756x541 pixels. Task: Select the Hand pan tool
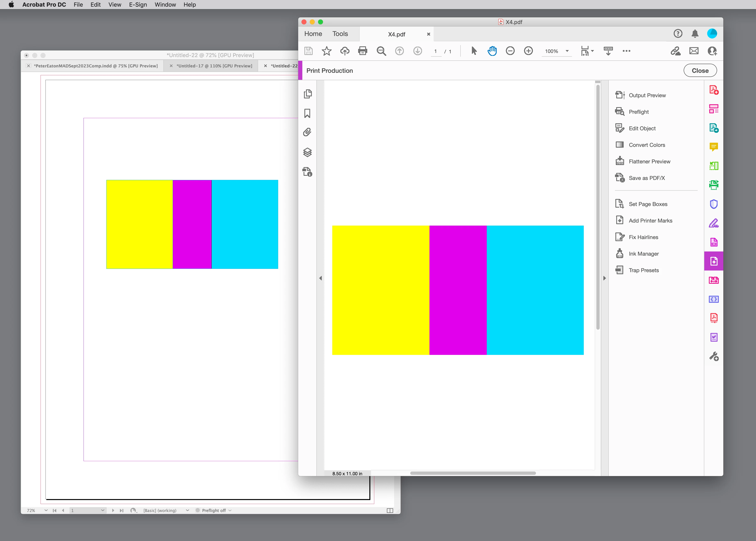[x=492, y=51]
